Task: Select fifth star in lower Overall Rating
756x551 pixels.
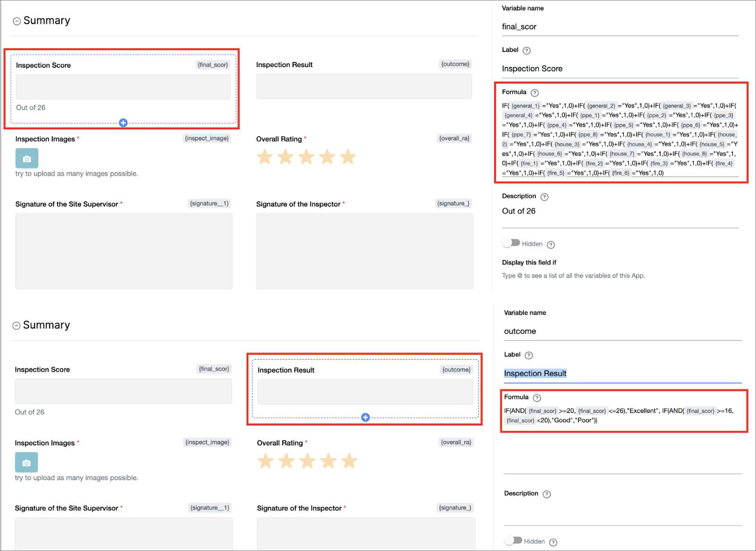Action: [x=349, y=461]
